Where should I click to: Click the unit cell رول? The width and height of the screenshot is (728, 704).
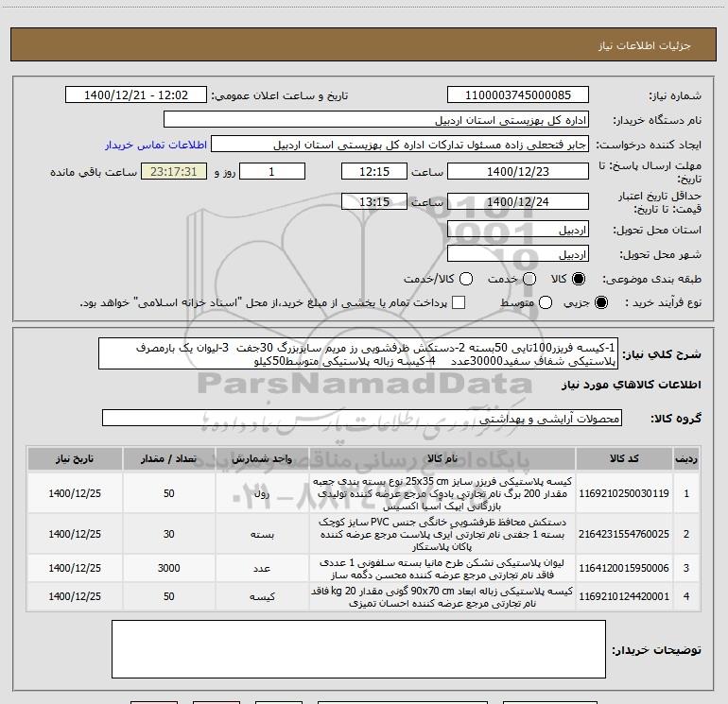pyautogui.click(x=262, y=493)
